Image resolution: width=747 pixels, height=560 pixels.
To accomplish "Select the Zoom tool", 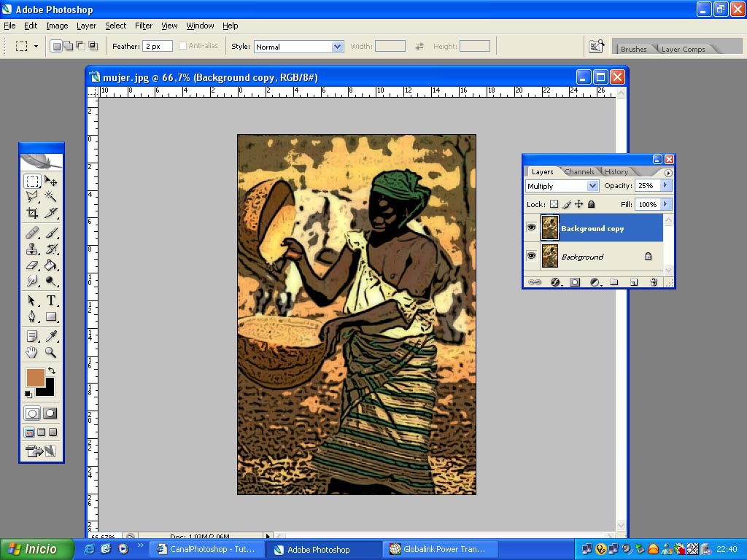I will pyautogui.click(x=50, y=352).
